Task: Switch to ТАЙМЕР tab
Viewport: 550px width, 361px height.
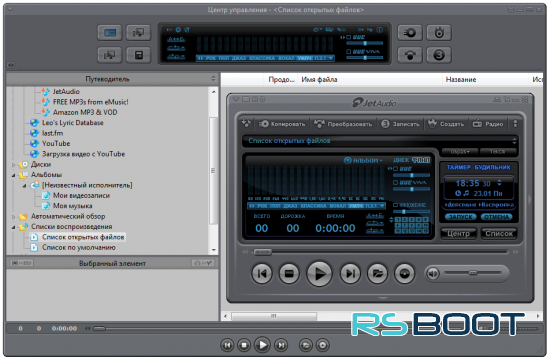Action: (x=458, y=167)
